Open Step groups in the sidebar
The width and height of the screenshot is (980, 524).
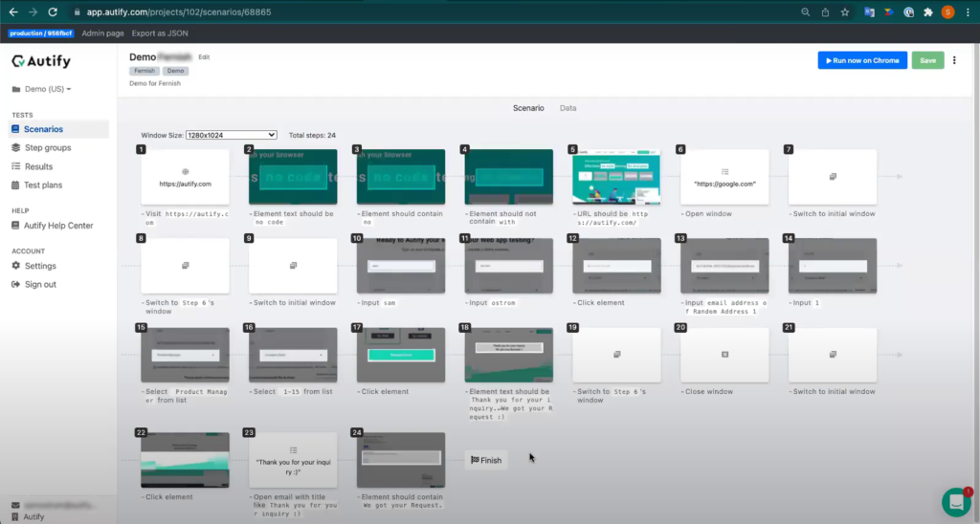click(x=48, y=148)
